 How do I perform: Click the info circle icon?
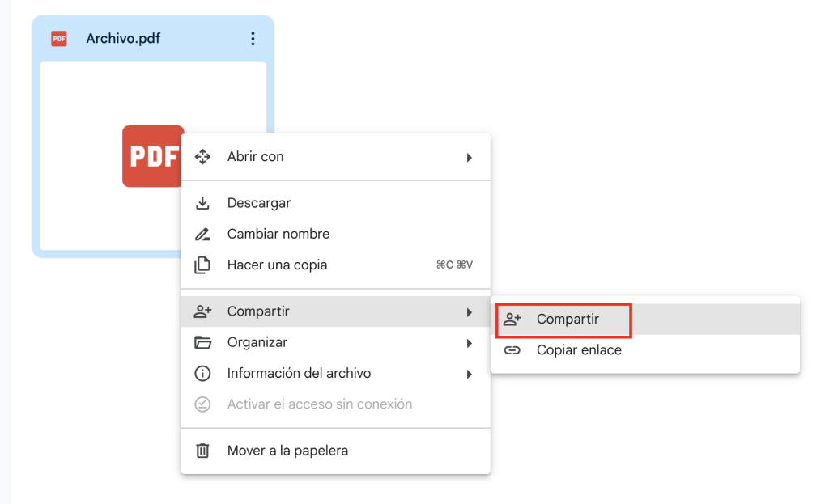(203, 374)
